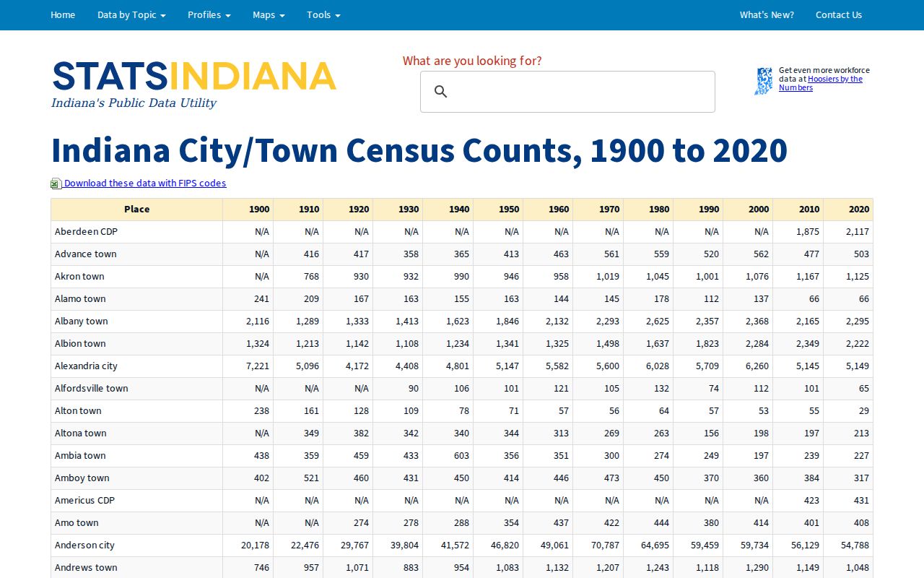Screen dimensions: 924x578
Task: Select the Alamo town row name
Action: (x=80, y=298)
